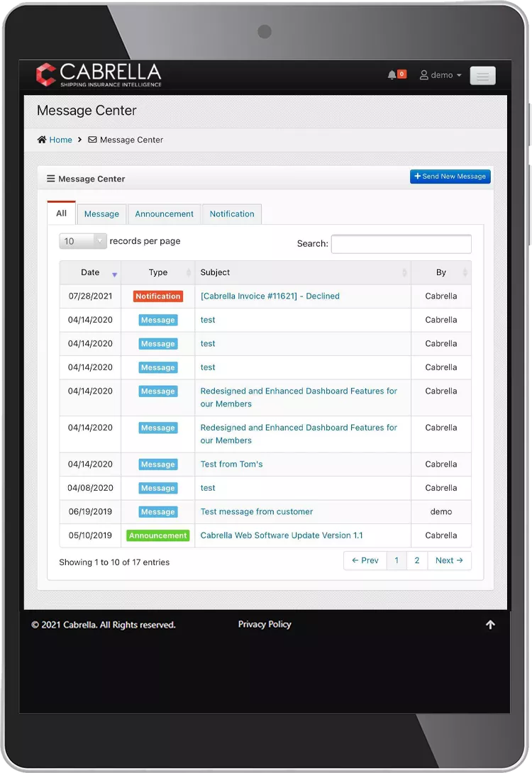Sort by Type column header
Screen dimensions: 532x773
(x=157, y=272)
